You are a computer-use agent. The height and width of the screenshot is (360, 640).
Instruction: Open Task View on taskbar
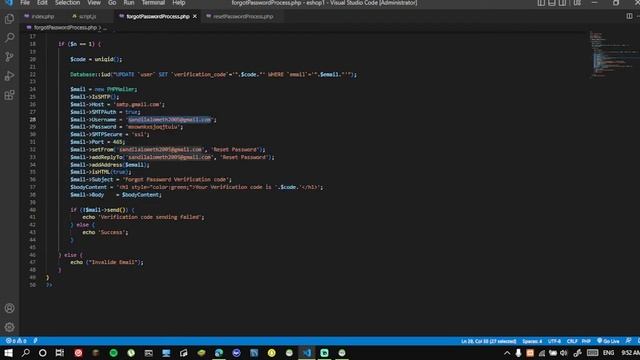tap(60, 353)
